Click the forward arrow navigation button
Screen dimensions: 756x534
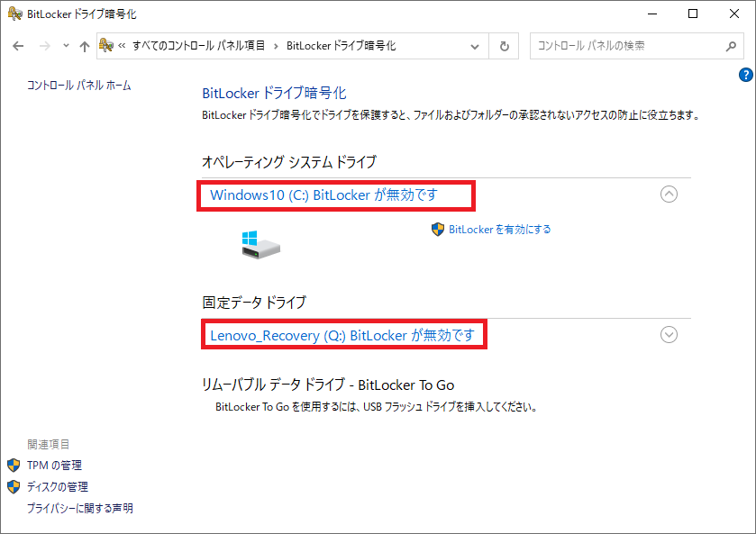44,46
